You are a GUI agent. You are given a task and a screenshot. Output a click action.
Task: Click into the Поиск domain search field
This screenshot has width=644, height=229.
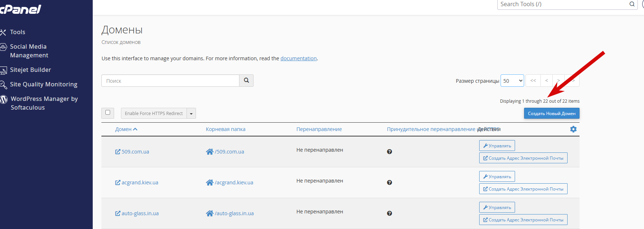[x=170, y=81]
